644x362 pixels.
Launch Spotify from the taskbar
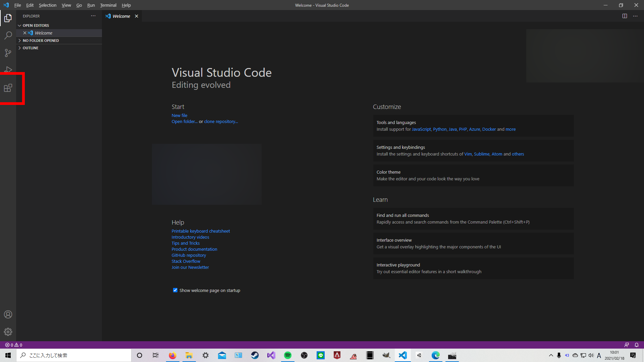click(287, 355)
